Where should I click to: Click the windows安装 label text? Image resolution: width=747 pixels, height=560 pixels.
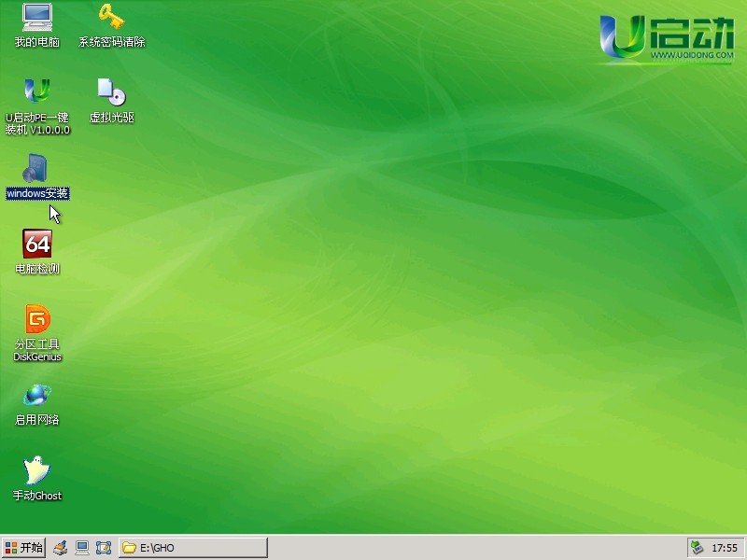tap(37, 193)
